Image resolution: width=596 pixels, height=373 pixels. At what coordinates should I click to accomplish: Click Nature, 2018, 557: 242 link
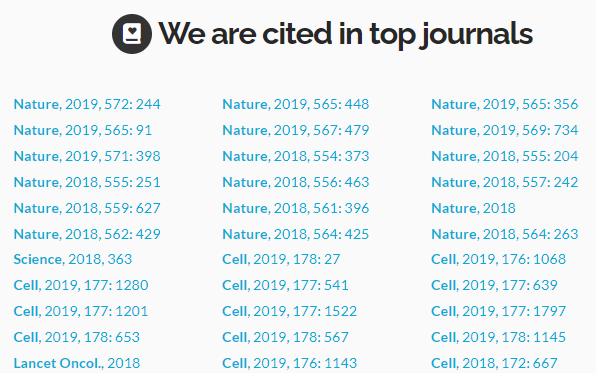pos(505,182)
